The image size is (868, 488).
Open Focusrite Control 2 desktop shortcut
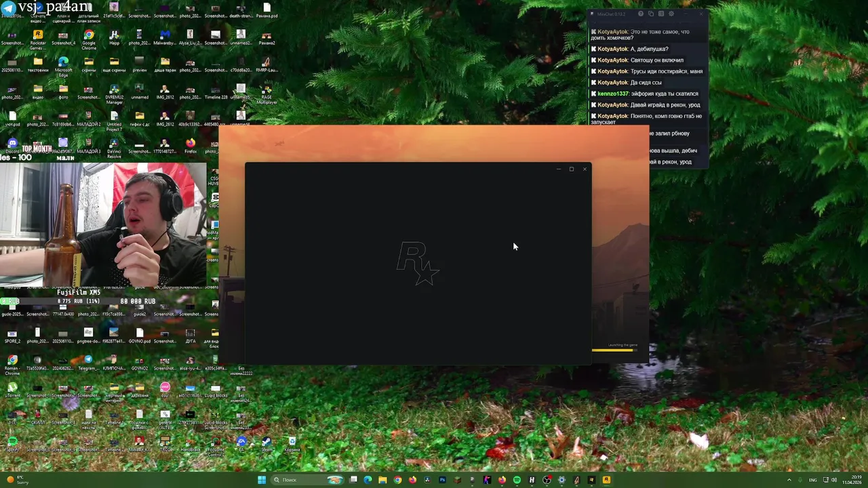click(x=216, y=446)
